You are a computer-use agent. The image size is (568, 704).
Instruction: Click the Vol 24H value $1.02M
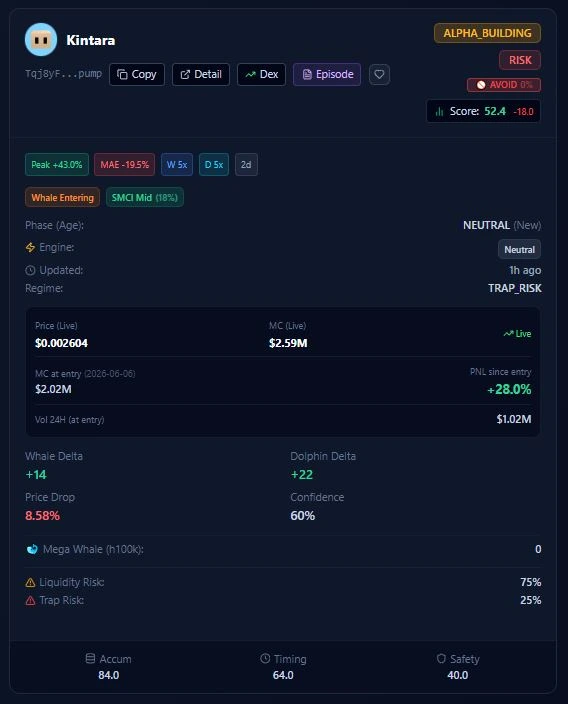click(514, 419)
